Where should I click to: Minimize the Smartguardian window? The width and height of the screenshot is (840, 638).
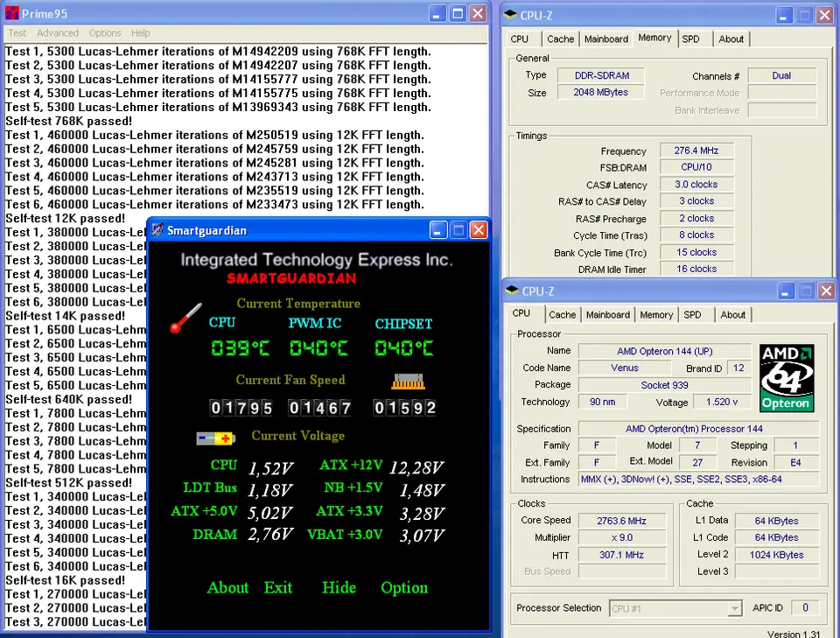(x=439, y=230)
